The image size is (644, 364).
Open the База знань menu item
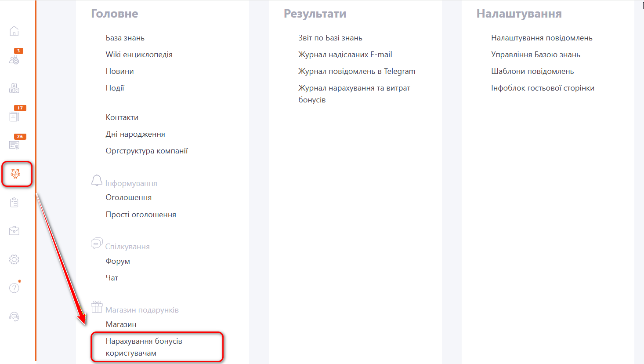[125, 38]
